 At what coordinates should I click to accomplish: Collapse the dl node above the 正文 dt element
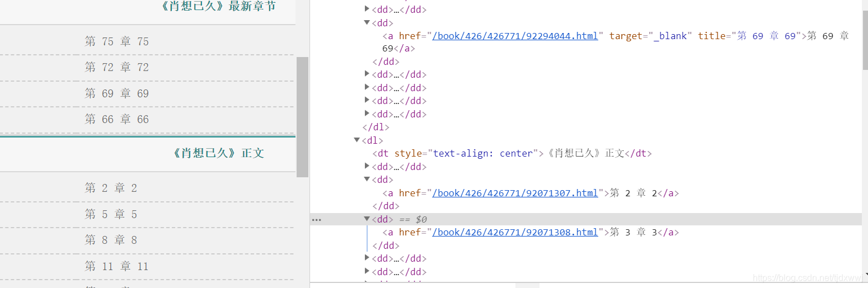point(357,140)
